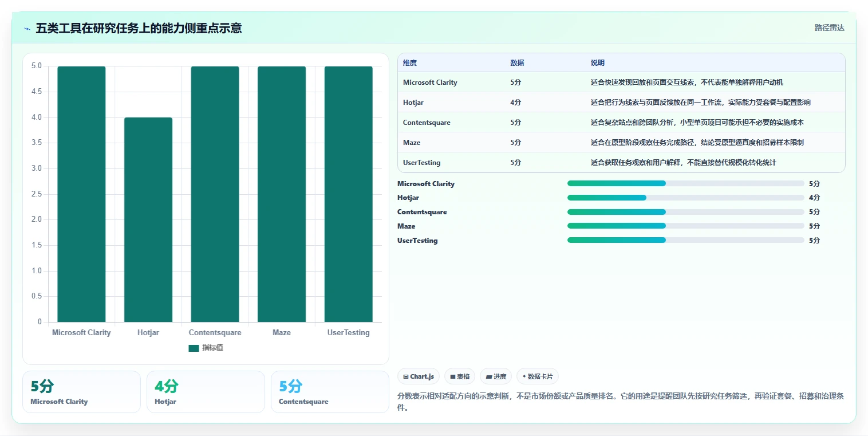Click Microsoft Clarity in the table's first column

point(430,83)
